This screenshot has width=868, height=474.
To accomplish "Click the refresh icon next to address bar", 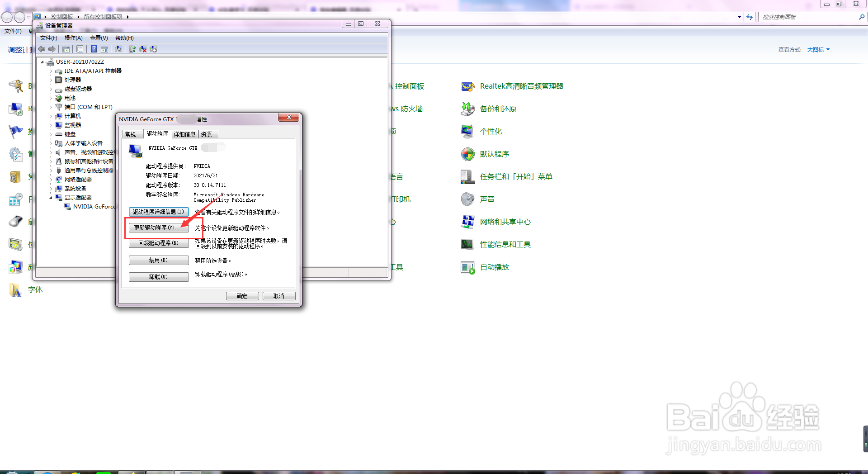I will [750, 17].
